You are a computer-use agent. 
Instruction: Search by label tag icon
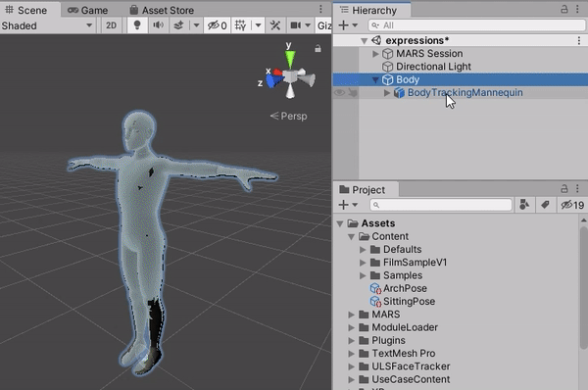[545, 205]
